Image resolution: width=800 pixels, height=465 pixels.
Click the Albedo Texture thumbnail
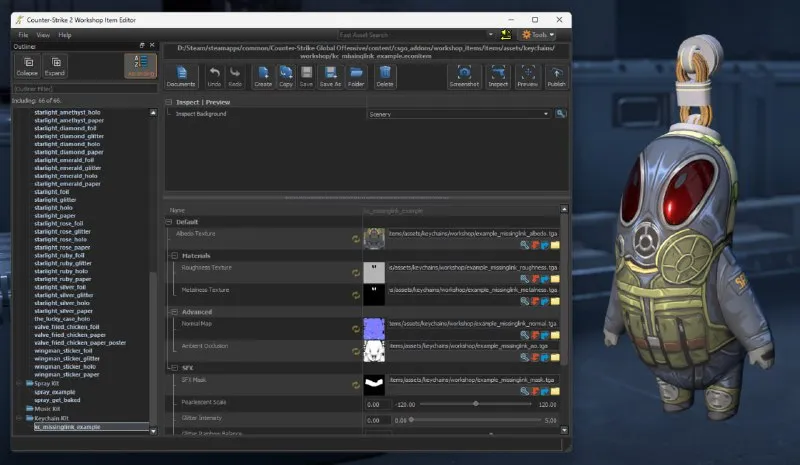[374, 238]
